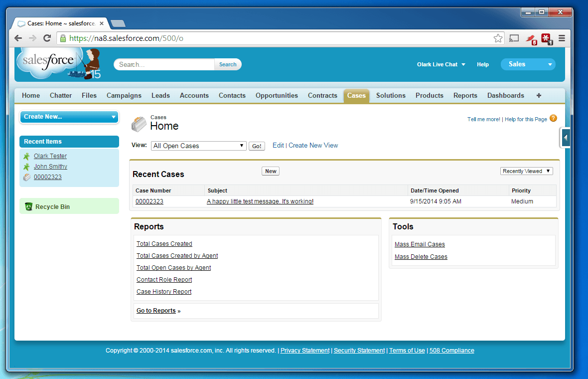Screen dimensions: 588x379
Task: Click the Mass Email Cases link
Action: (x=420, y=244)
